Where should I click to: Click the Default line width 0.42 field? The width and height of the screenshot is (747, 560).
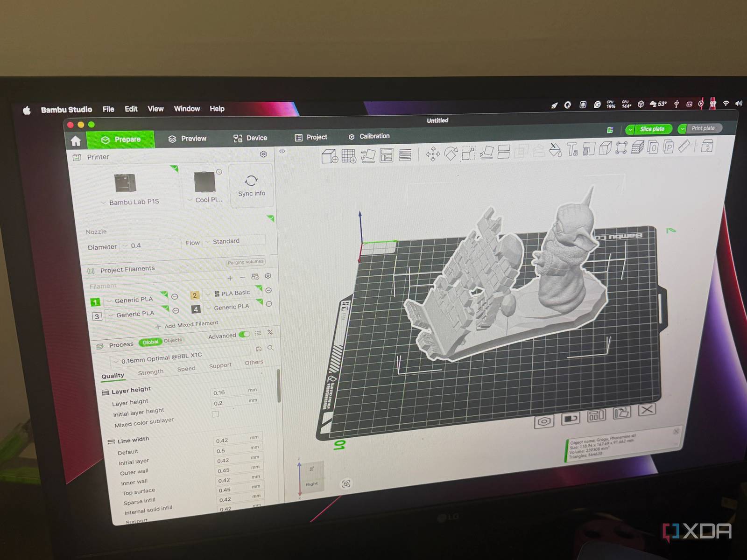point(237,439)
